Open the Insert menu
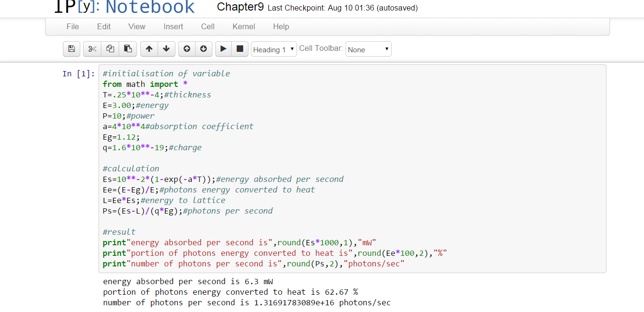644x312 pixels. [173, 27]
